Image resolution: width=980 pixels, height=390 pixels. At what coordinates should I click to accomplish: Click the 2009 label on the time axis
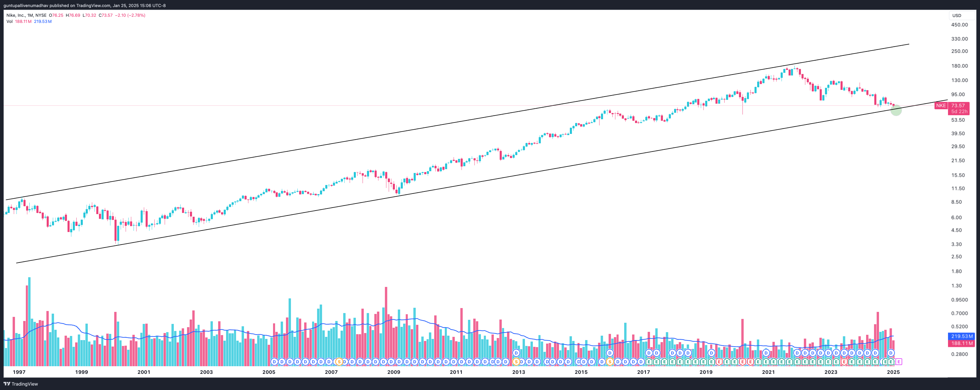[x=394, y=372]
